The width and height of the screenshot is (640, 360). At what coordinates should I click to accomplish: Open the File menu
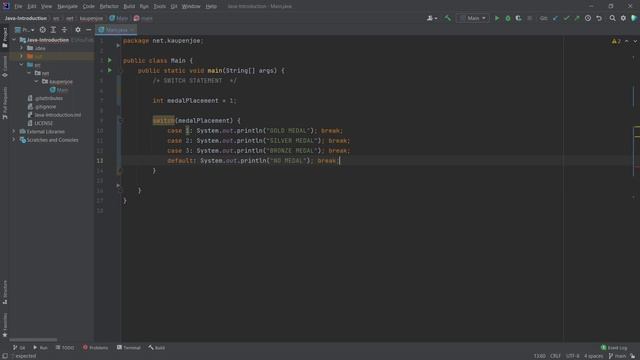[18, 7]
